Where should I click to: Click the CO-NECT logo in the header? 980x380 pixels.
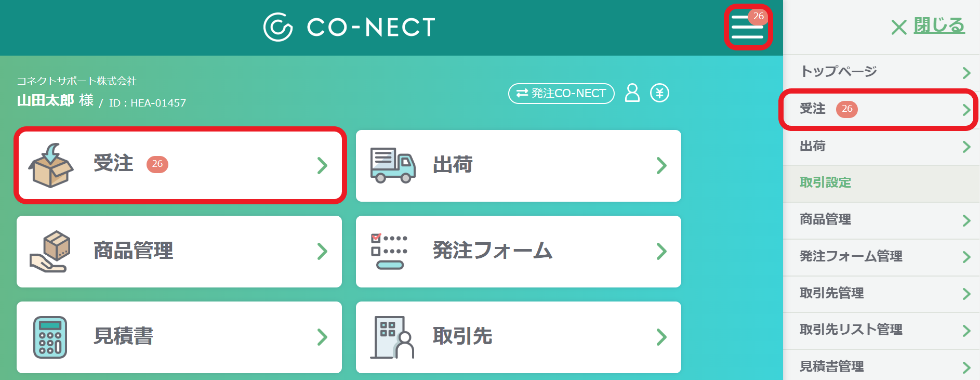[x=348, y=27]
